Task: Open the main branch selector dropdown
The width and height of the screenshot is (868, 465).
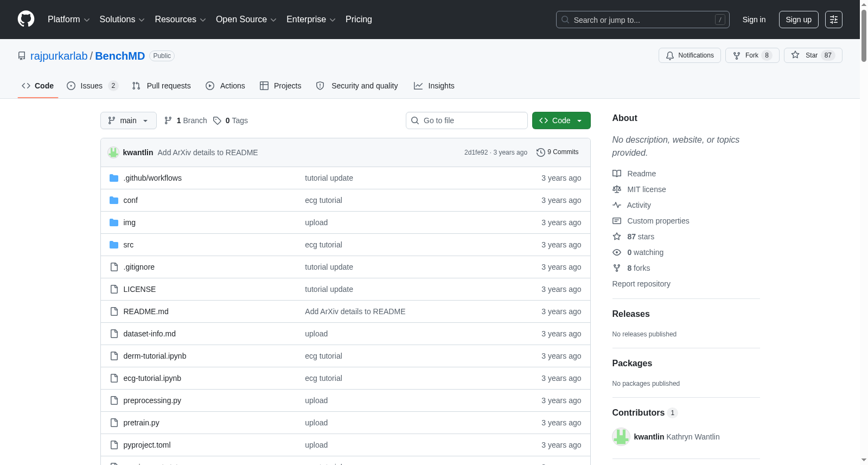Action: click(x=129, y=120)
